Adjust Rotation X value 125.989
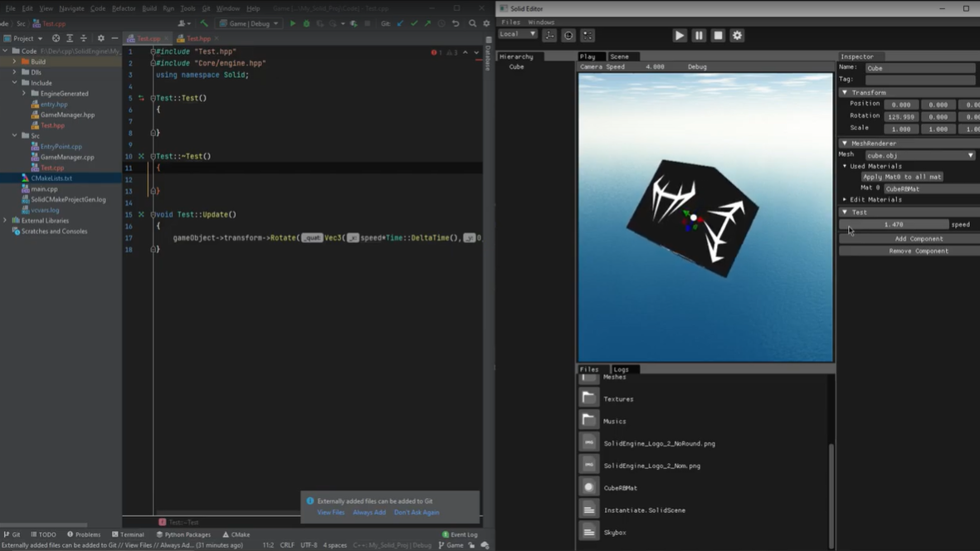The height and width of the screenshot is (551, 980). coord(900,117)
